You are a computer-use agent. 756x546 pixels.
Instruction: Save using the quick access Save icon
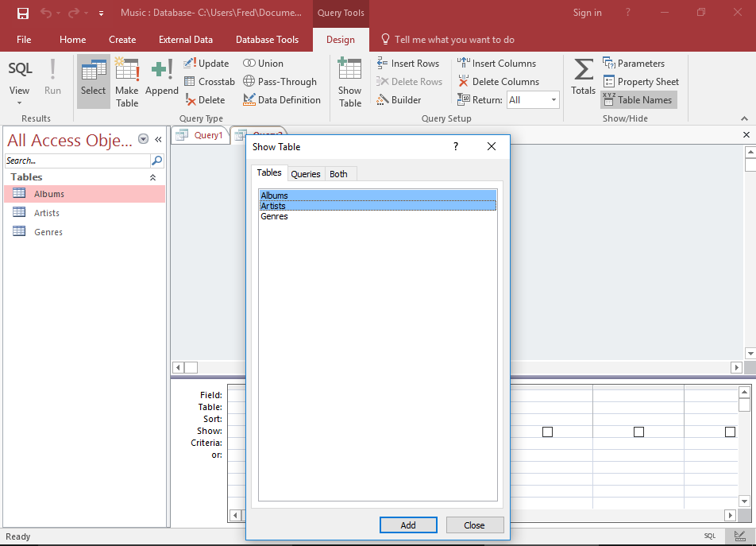[23, 13]
